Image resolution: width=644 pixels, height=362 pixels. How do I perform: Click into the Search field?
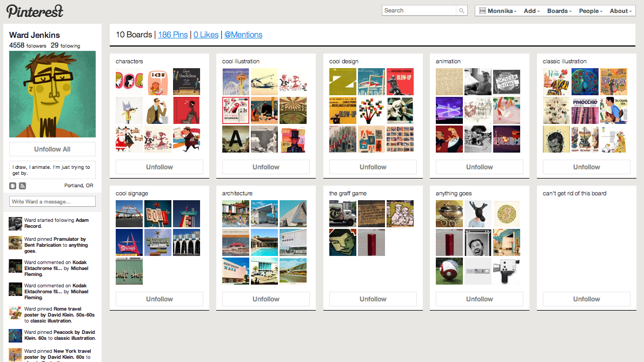[419, 11]
